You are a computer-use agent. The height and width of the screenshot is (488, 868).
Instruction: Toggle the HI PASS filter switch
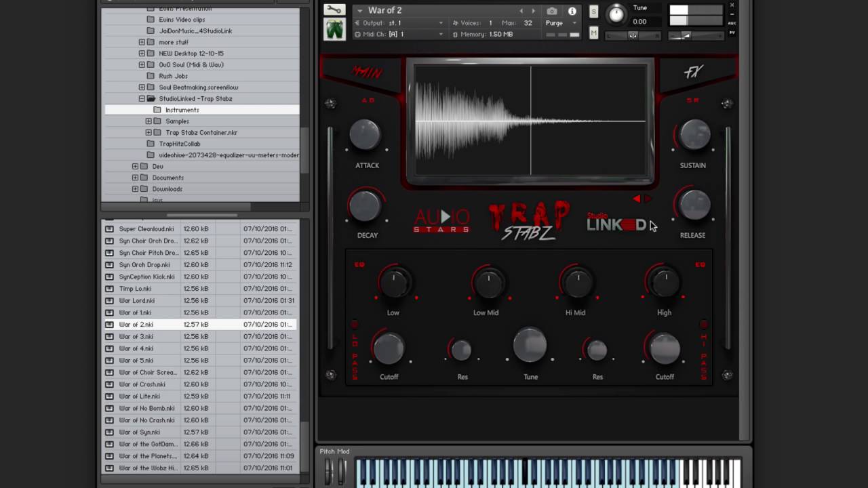[704, 325]
